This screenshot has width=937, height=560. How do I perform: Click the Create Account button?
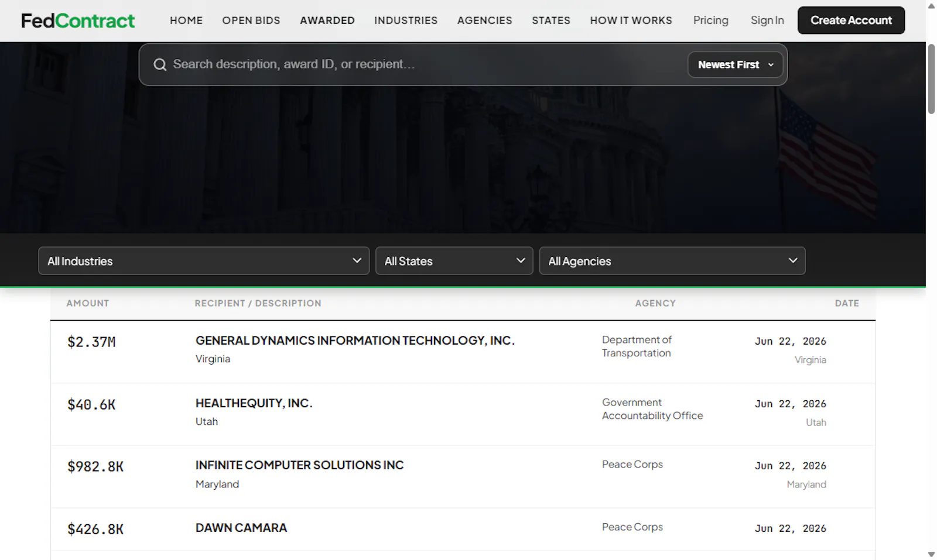851,20
